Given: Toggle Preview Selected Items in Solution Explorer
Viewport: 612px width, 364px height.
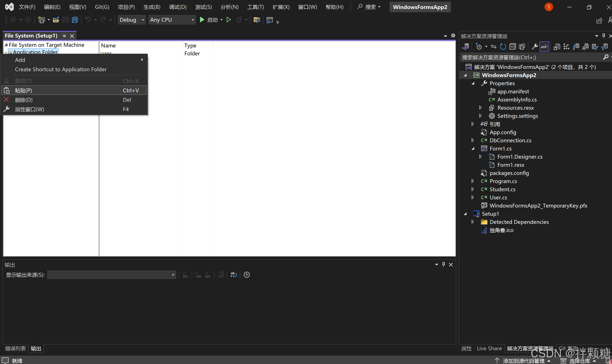Looking at the screenshot, I should pos(544,46).
